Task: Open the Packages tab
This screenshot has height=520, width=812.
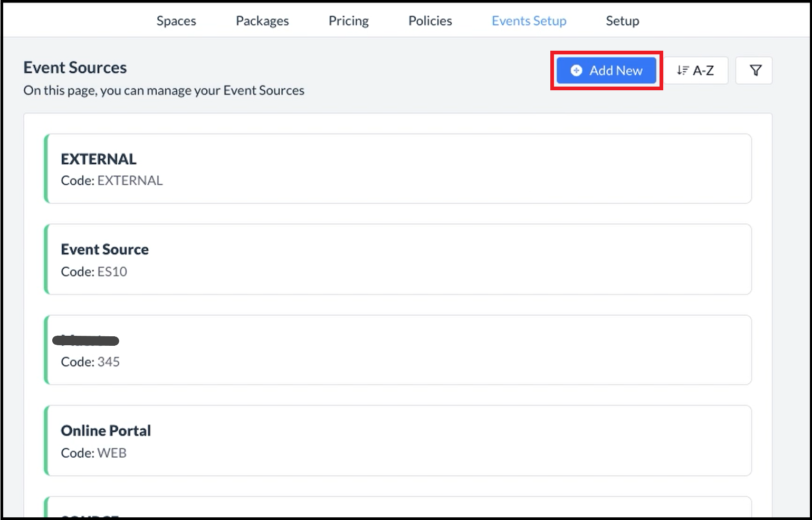Action: pyautogui.click(x=262, y=21)
